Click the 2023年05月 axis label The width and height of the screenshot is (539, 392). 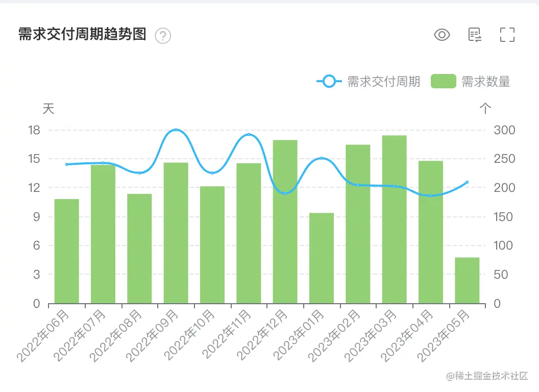444,336
